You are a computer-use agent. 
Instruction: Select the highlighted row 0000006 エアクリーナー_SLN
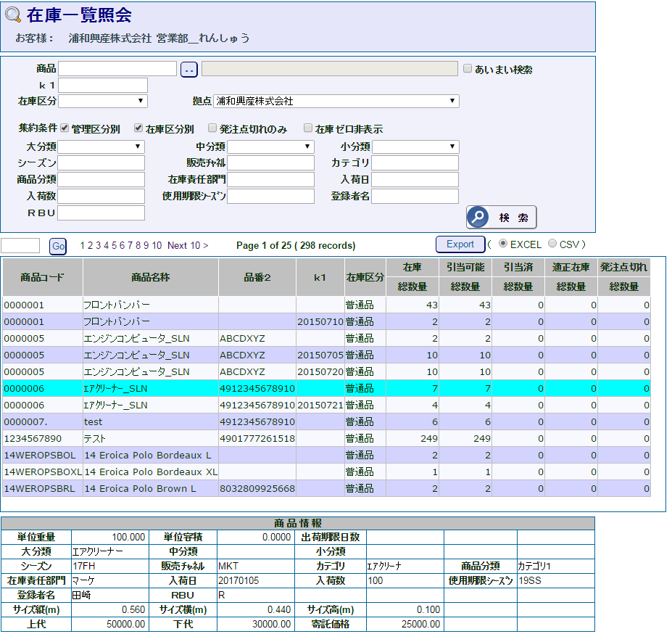click(x=326, y=389)
